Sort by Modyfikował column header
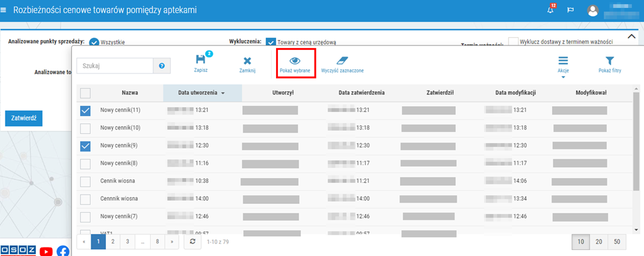 click(x=591, y=93)
